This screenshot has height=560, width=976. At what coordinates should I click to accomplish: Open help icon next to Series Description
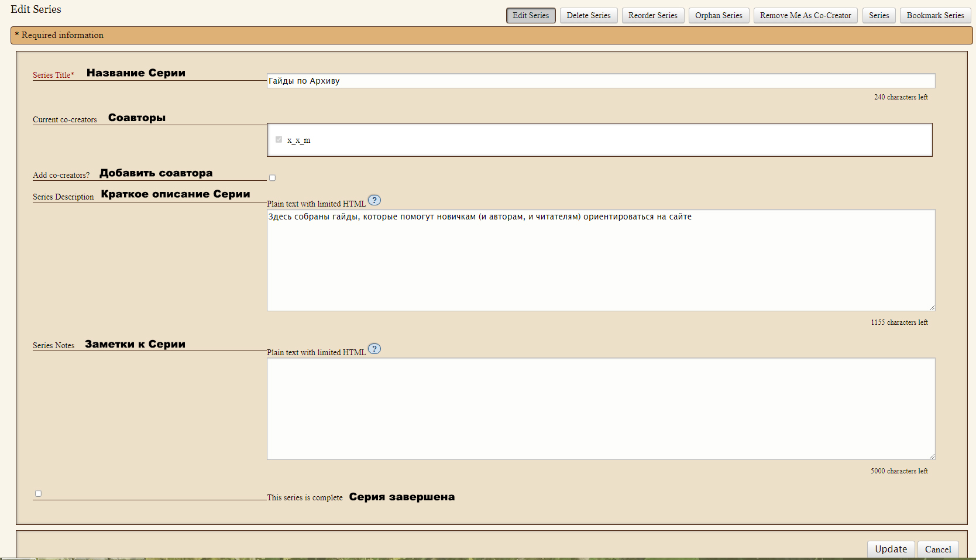374,200
